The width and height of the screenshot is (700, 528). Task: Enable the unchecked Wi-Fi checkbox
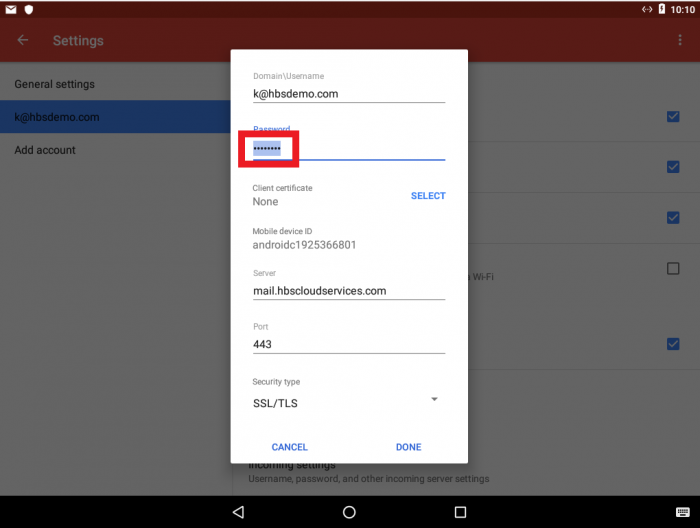pos(673,268)
